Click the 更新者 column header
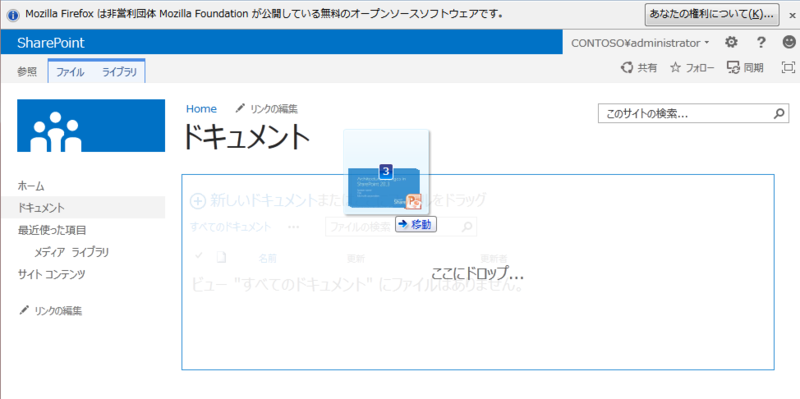 (493, 258)
